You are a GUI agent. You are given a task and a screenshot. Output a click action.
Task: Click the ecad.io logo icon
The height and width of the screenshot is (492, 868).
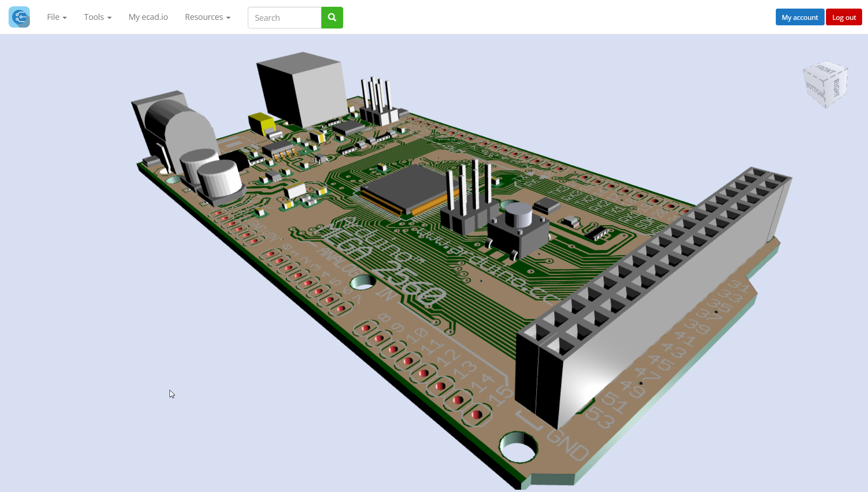(19, 17)
